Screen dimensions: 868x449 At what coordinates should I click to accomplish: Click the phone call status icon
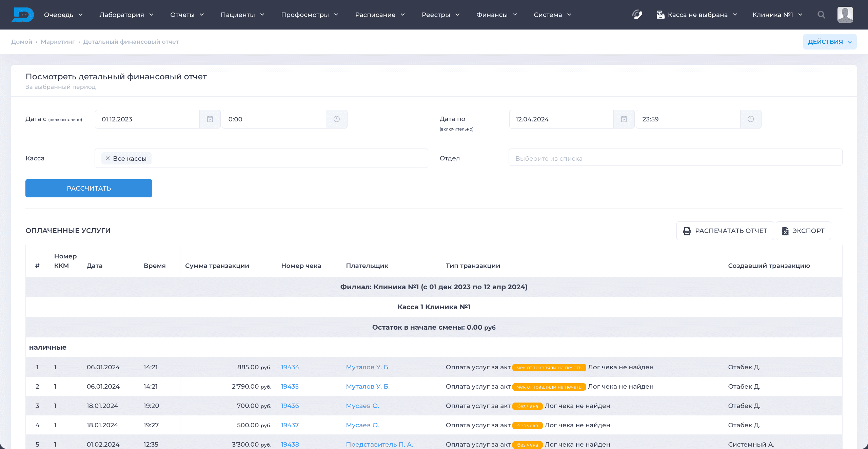tap(637, 15)
